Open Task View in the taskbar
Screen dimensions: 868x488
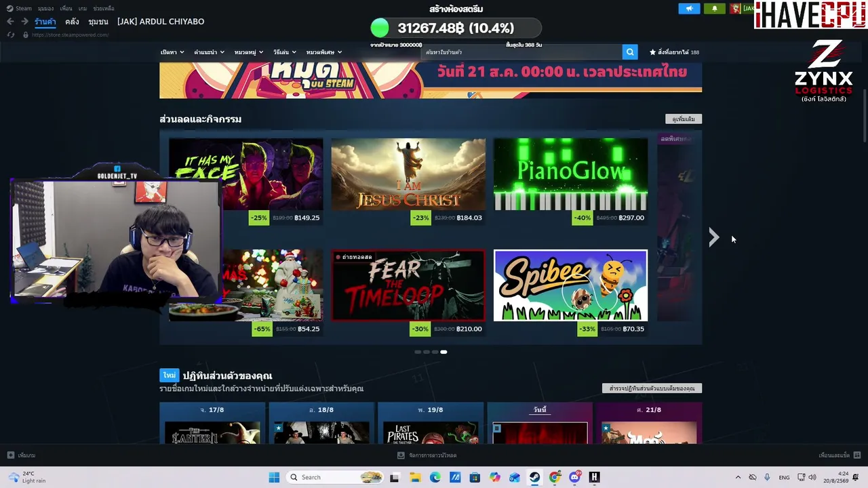pos(395,477)
